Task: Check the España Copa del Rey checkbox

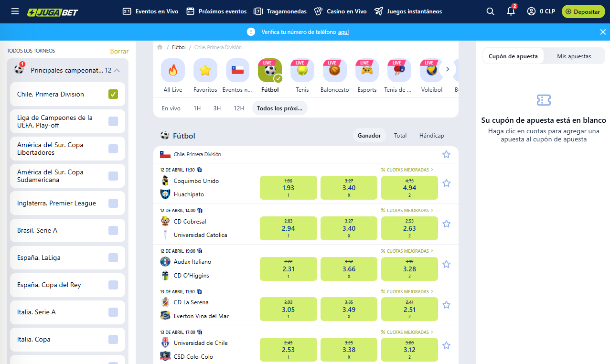Action: 113,285
